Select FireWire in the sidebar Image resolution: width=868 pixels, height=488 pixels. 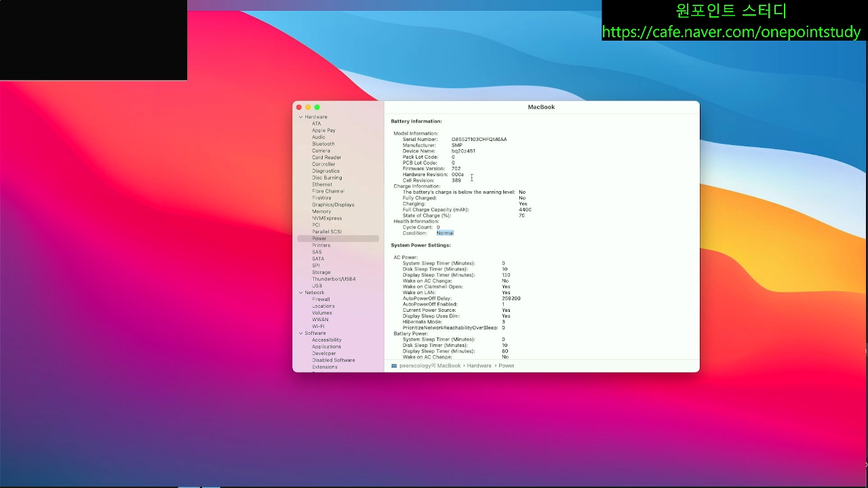322,198
